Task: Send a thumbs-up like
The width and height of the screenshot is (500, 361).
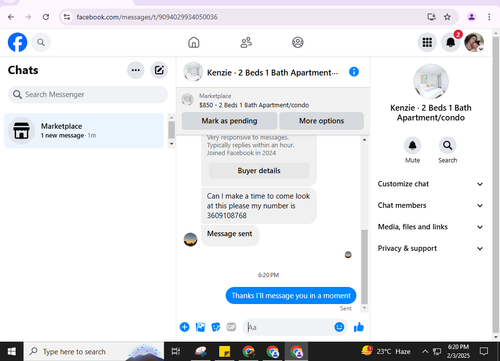Action: [359, 327]
